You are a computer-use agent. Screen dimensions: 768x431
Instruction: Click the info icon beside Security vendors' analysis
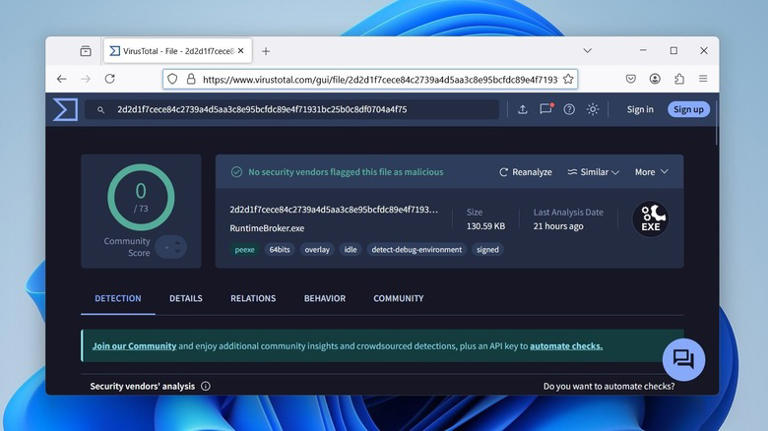click(206, 386)
